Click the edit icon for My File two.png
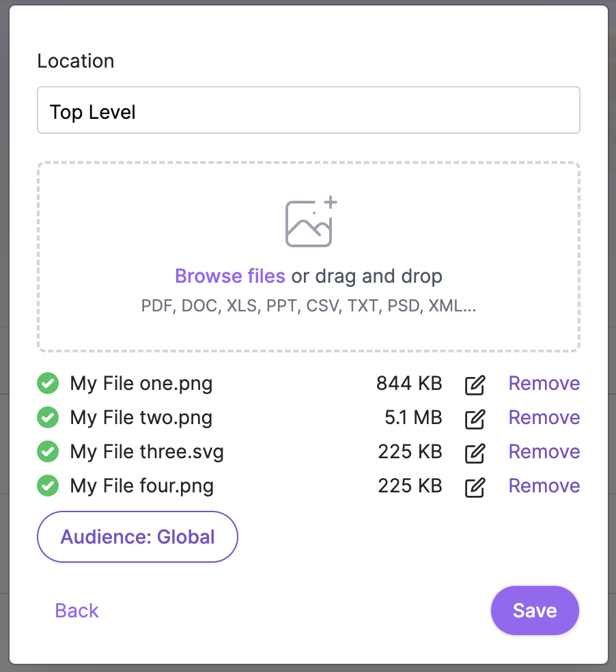The image size is (616, 672). click(475, 417)
